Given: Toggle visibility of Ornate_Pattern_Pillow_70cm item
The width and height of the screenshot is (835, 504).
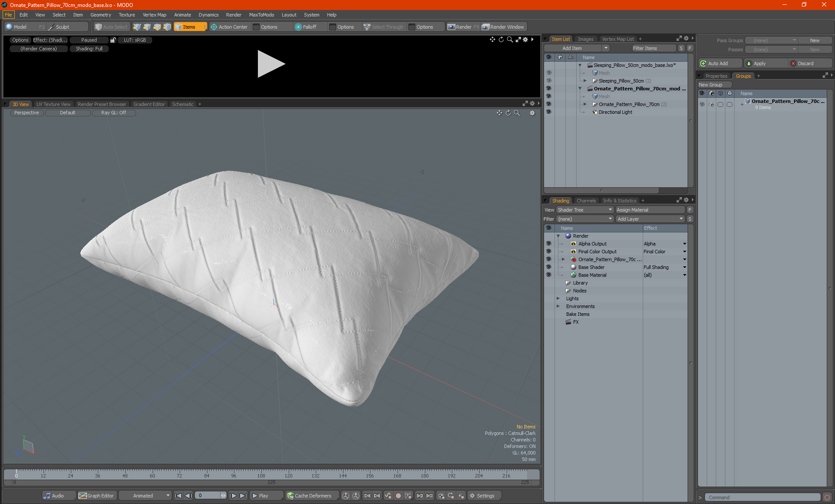Looking at the screenshot, I should coord(549,104).
